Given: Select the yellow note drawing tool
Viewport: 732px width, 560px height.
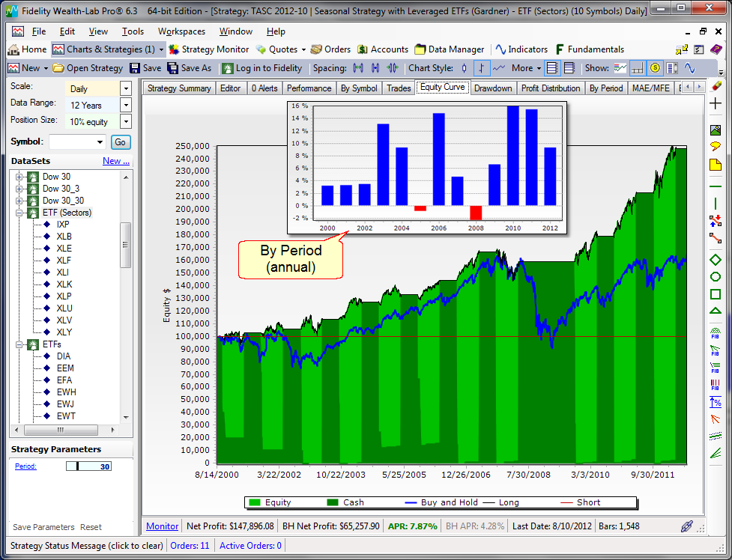Looking at the screenshot, I should [x=716, y=164].
